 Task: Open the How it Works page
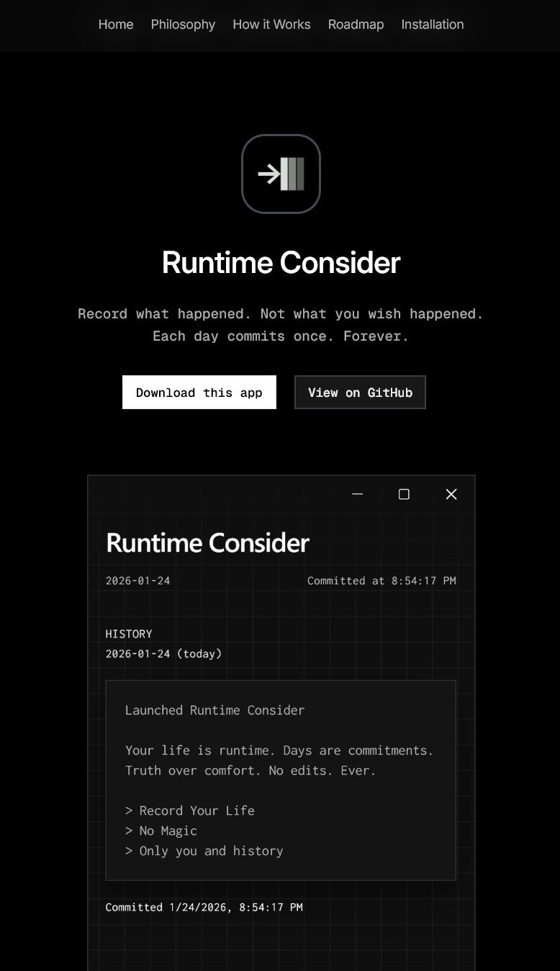tap(271, 24)
